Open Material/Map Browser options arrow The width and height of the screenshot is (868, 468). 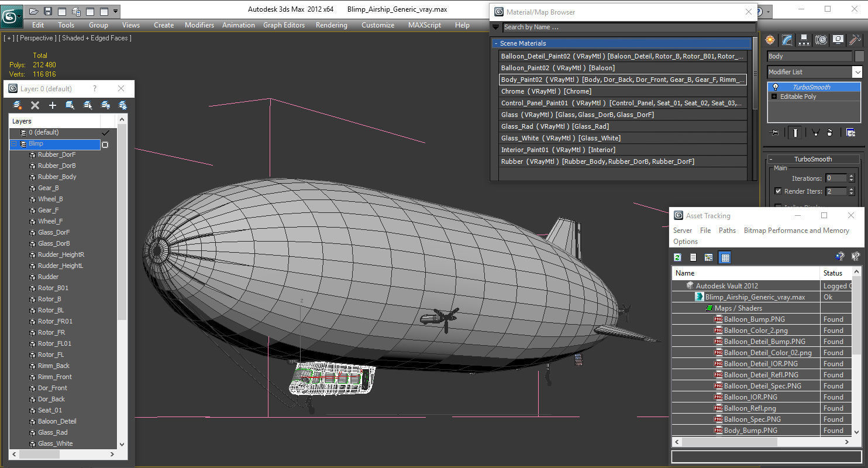click(496, 27)
